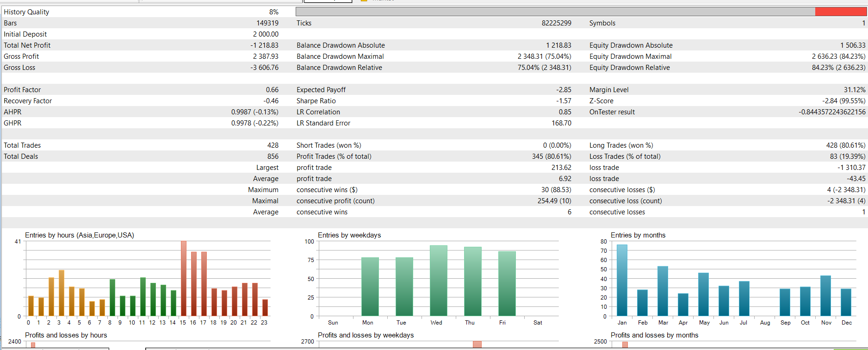Select the Mon bar in Entries by weekdays
The image size is (868, 350).
point(370,287)
